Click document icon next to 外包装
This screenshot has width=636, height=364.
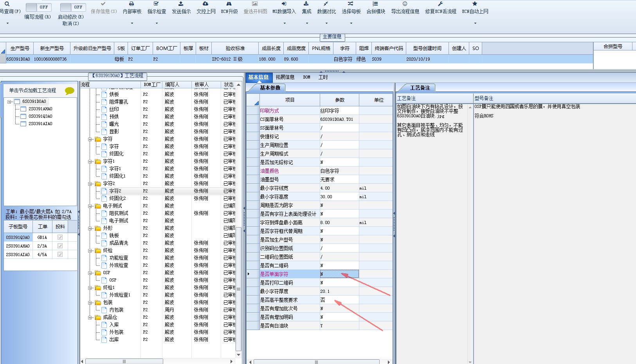[x=104, y=332]
